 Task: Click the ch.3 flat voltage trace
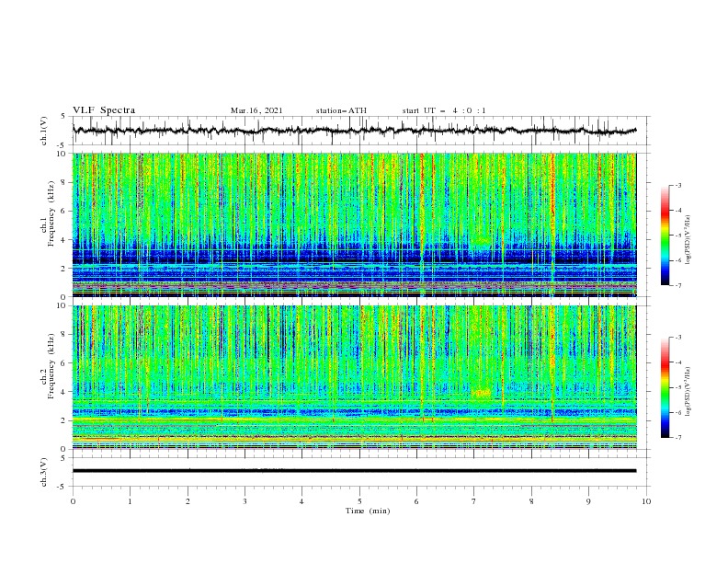click(x=354, y=471)
